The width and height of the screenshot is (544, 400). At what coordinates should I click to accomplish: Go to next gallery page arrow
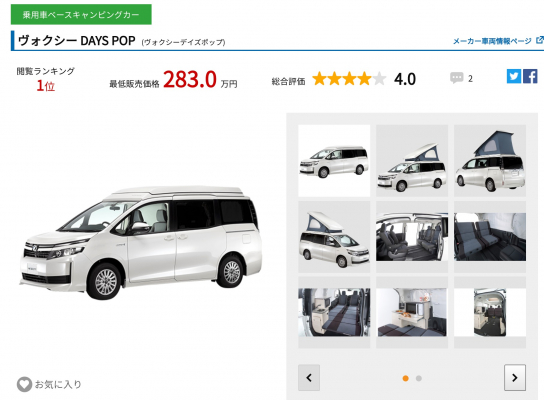(x=515, y=377)
